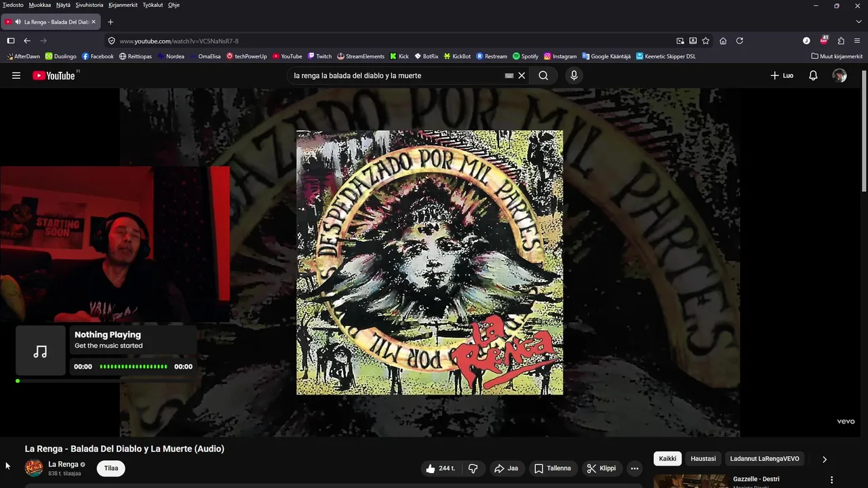The image size is (868, 488).
Task: Open the browser application menu
Action: tap(857, 41)
